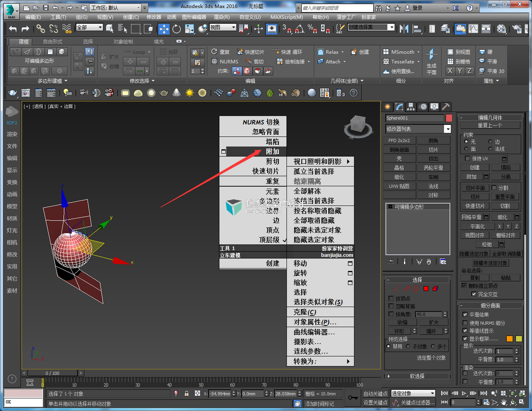532x411 pixels.
Task: Toggle 平滑结果 checkbox
Action: (x=465, y=315)
